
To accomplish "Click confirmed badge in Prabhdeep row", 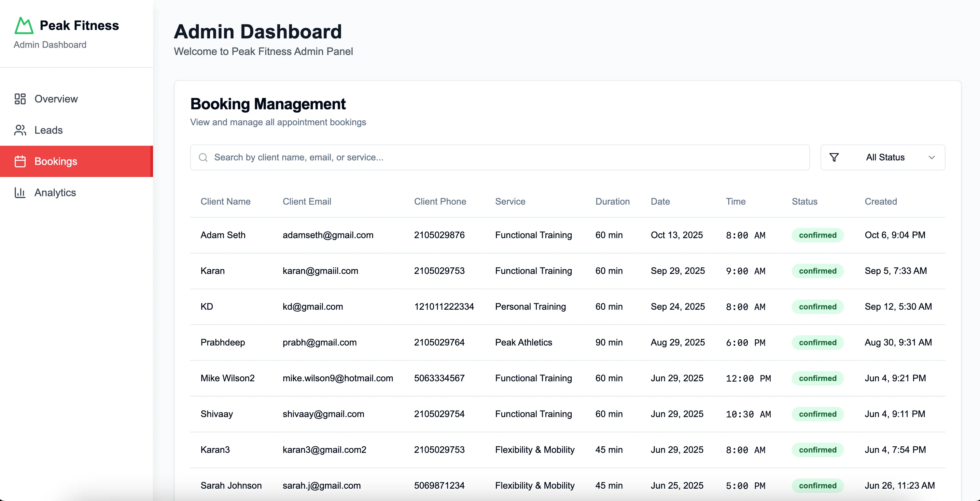I will pos(818,343).
